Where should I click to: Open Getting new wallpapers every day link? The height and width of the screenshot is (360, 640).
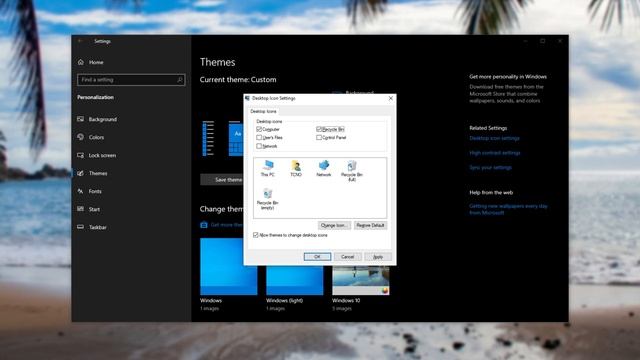[x=508, y=209]
